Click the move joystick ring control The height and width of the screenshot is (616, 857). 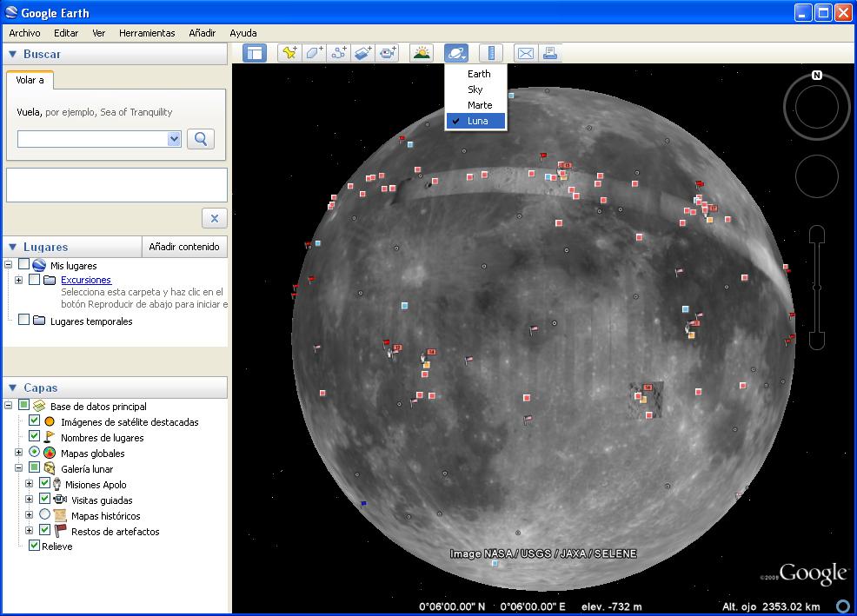coord(816,176)
